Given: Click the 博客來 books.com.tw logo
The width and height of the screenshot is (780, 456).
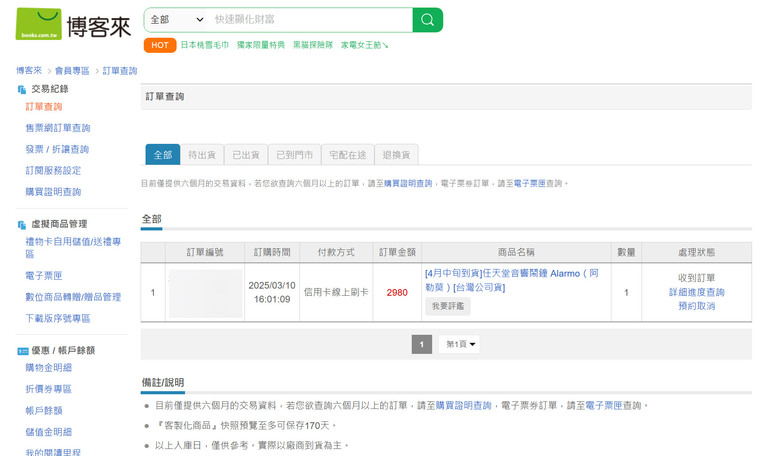Looking at the screenshot, I should pyautogui.click(x=73, y=24).
